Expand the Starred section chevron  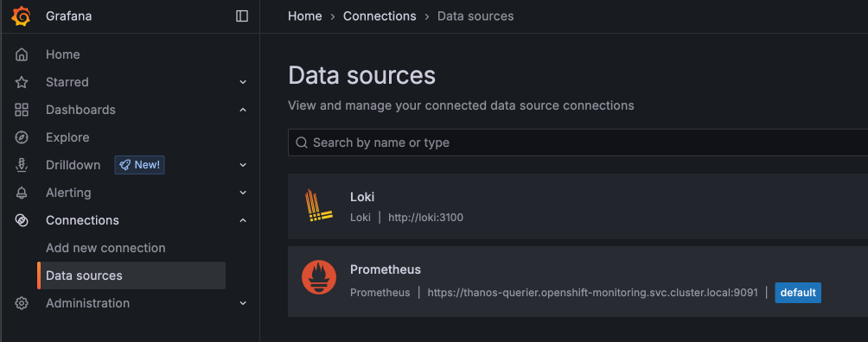click(242, 82)
